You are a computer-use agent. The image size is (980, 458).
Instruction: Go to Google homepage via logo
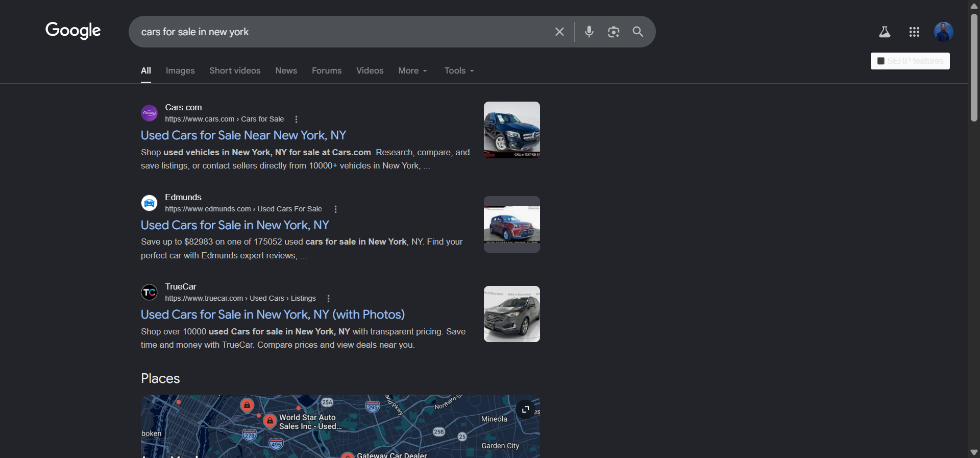(73, 31)
